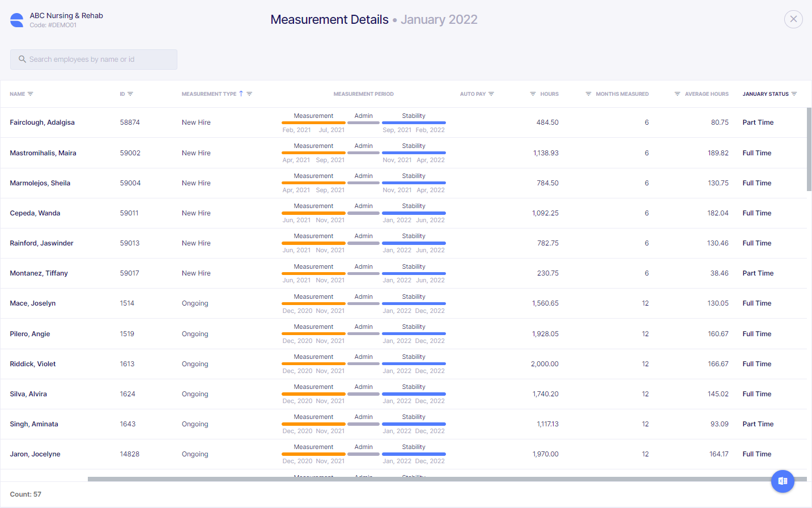Click gray Admin bar in Riddick row

pyautogui.click(x=363, y=363)
